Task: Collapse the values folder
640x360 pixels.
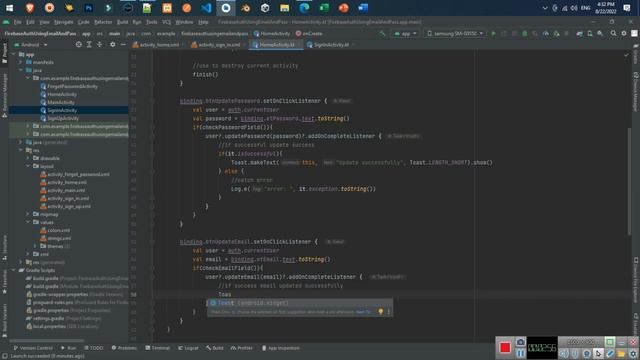Action: tap(28, 222)
